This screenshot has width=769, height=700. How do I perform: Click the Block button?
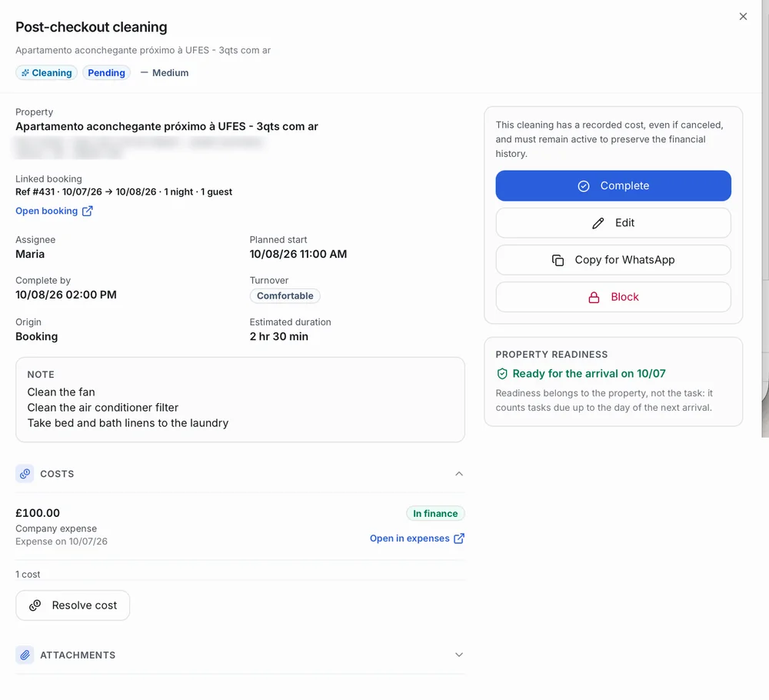[x=613, y=297]
